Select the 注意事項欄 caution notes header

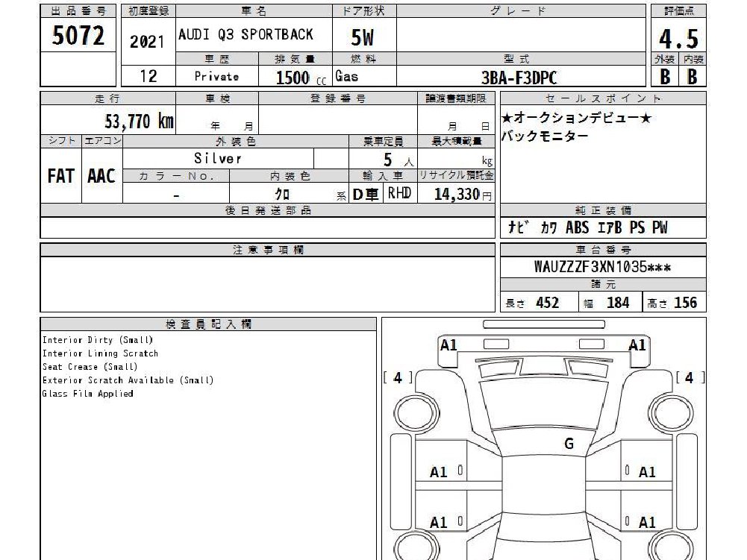(x=268, y=250)
